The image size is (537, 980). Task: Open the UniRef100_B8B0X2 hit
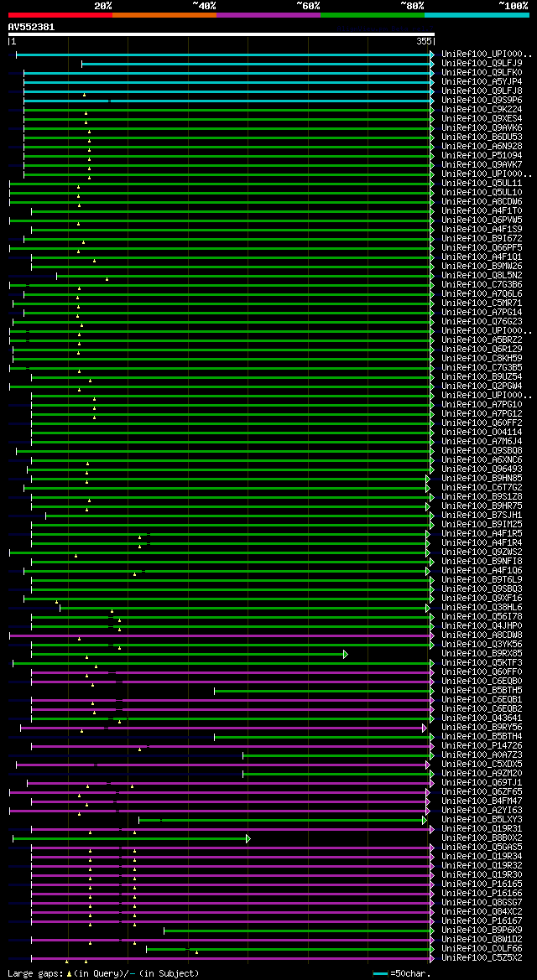(482, 837)
